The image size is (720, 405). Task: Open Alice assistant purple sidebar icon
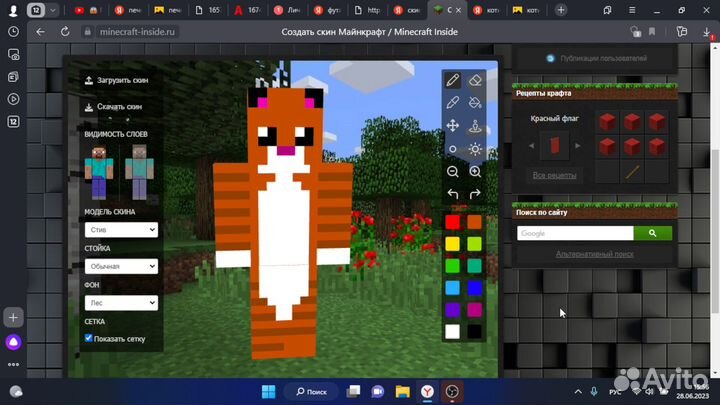[x=13, y=342]
